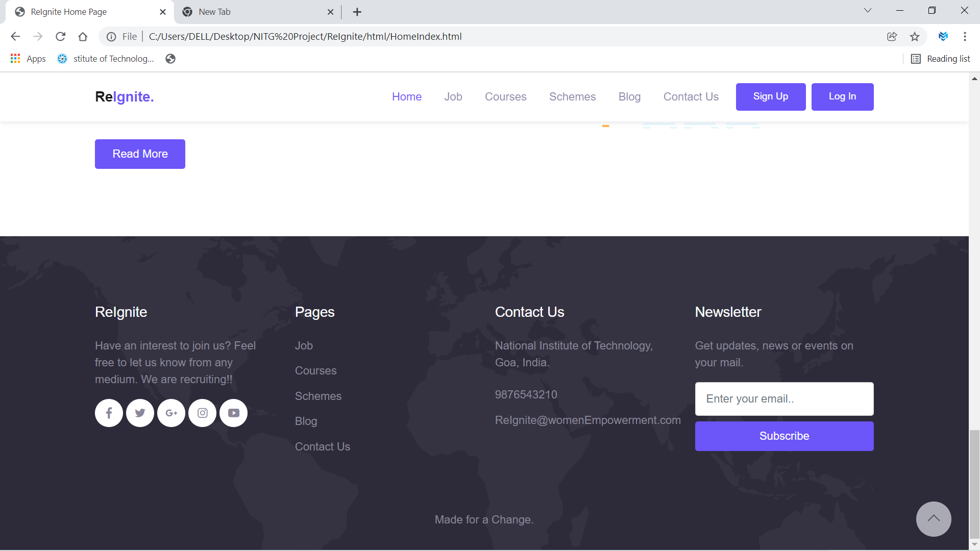Click the Sign Up button
This screenshot has width=980, height=551.
(x=770, y=96)
